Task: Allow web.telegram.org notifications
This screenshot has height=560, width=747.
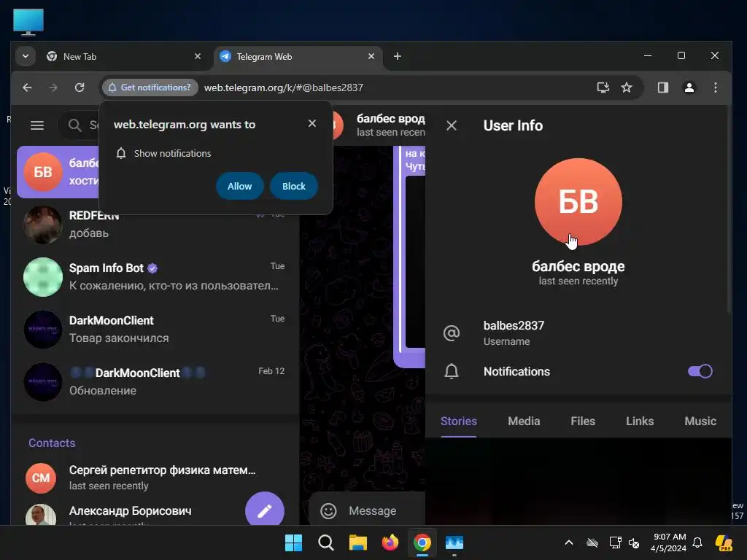Action: 239,186
